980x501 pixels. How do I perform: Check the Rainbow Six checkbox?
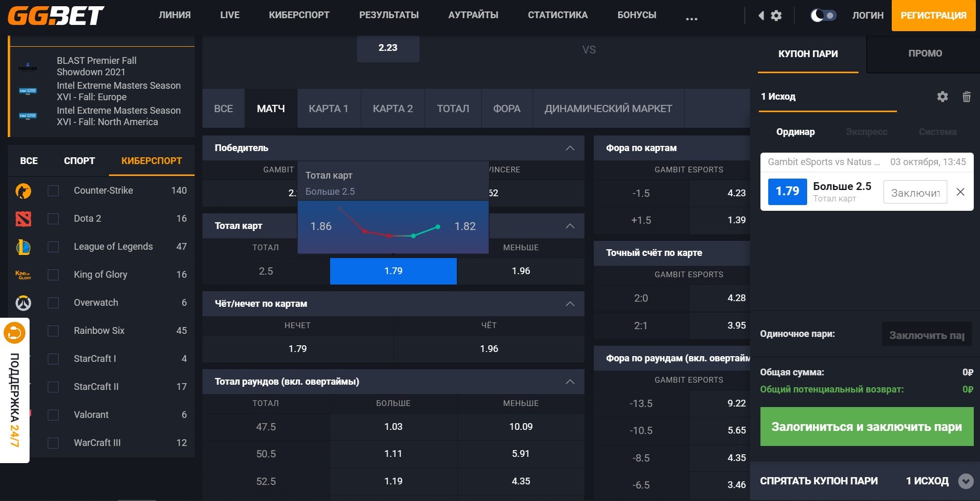[53, 331]
